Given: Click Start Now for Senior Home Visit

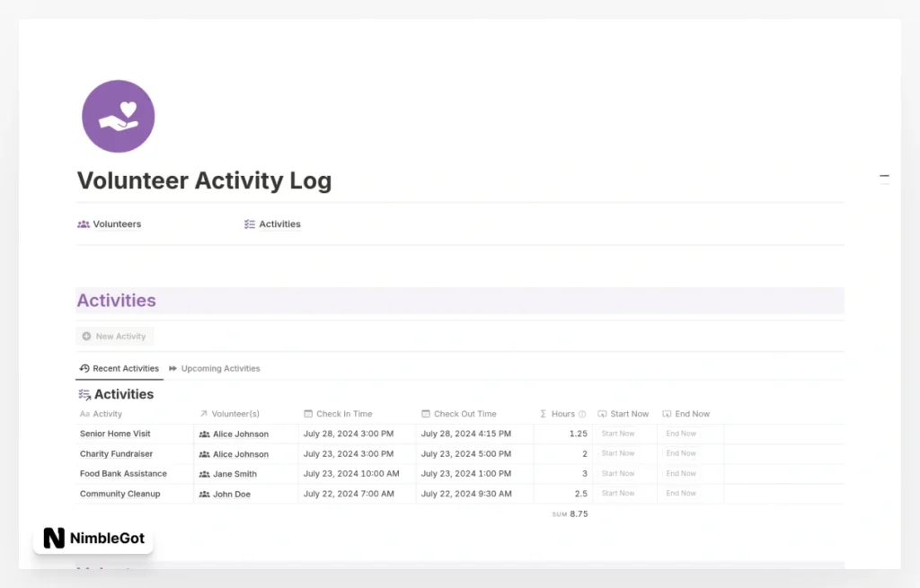Looking at the screenshot, I should [x=618, y=434].
